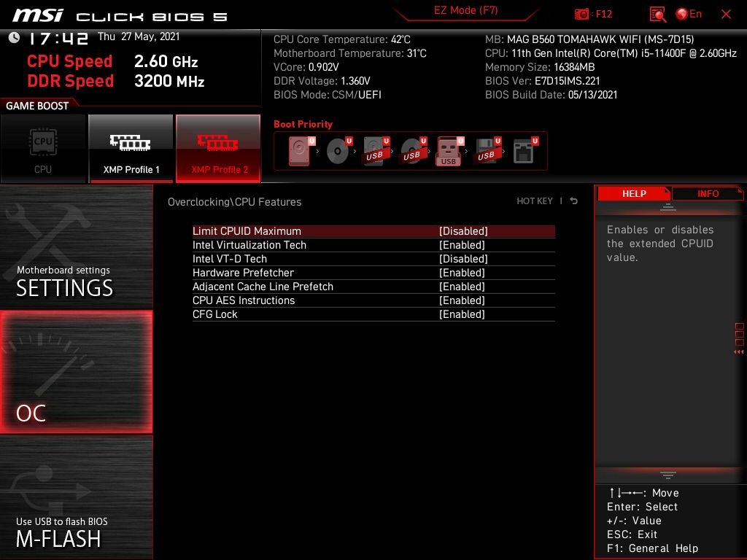Switch to the HELP tab
The image size is (747, 560).
point(634,193)
